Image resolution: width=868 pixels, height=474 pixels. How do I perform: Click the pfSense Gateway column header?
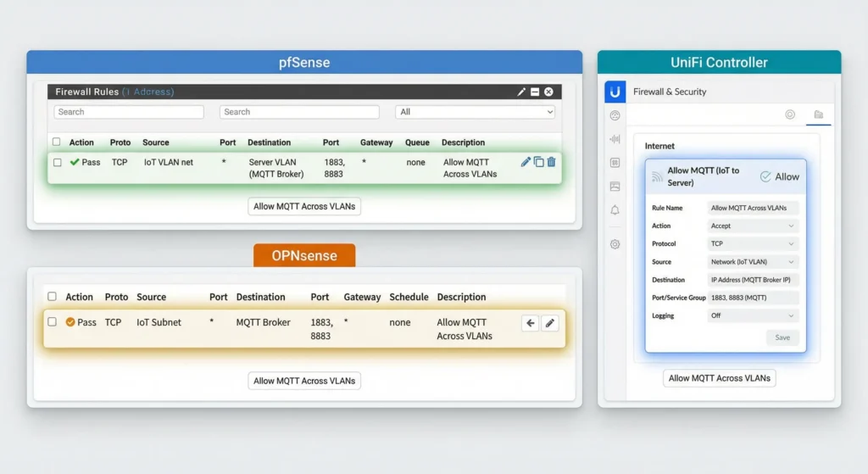376,142
